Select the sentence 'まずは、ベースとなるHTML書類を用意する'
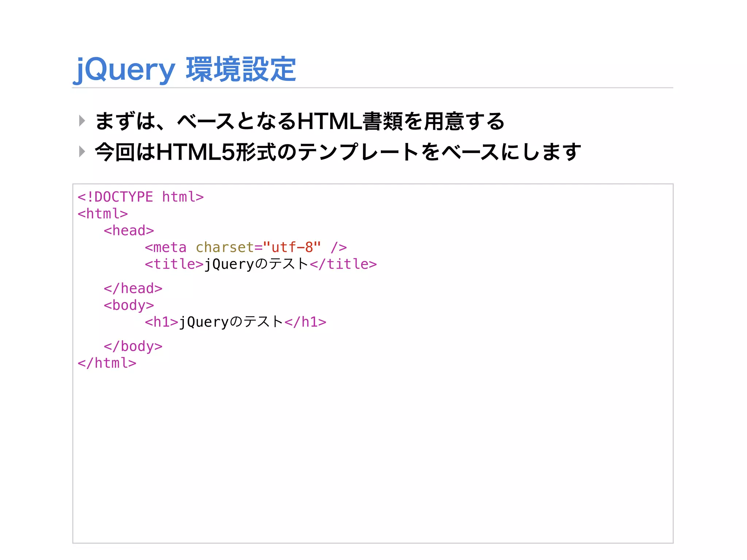 (x=300, y=121)
